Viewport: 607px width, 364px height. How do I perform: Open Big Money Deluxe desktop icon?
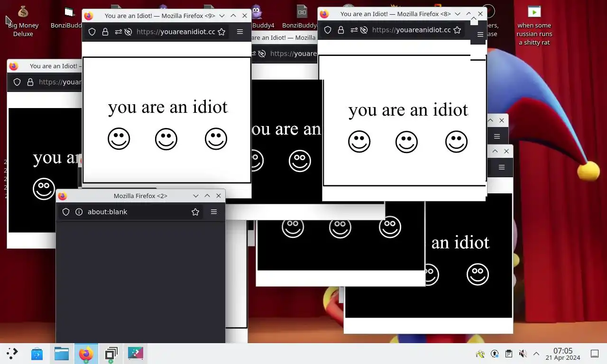23,21
